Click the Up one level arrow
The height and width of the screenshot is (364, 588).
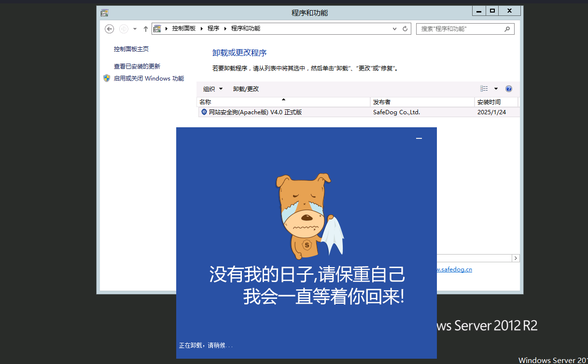click(146, 29)
